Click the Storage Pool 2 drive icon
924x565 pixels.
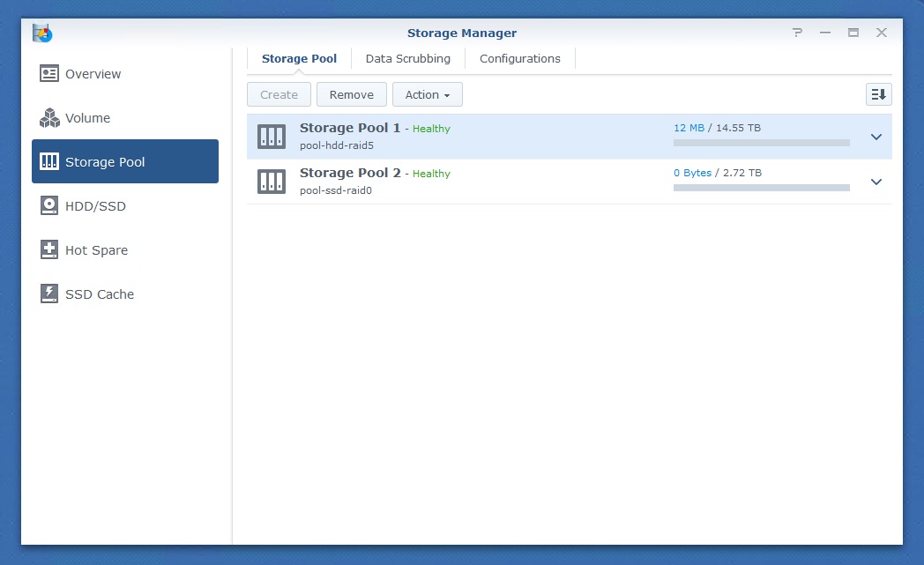point(272,182)
